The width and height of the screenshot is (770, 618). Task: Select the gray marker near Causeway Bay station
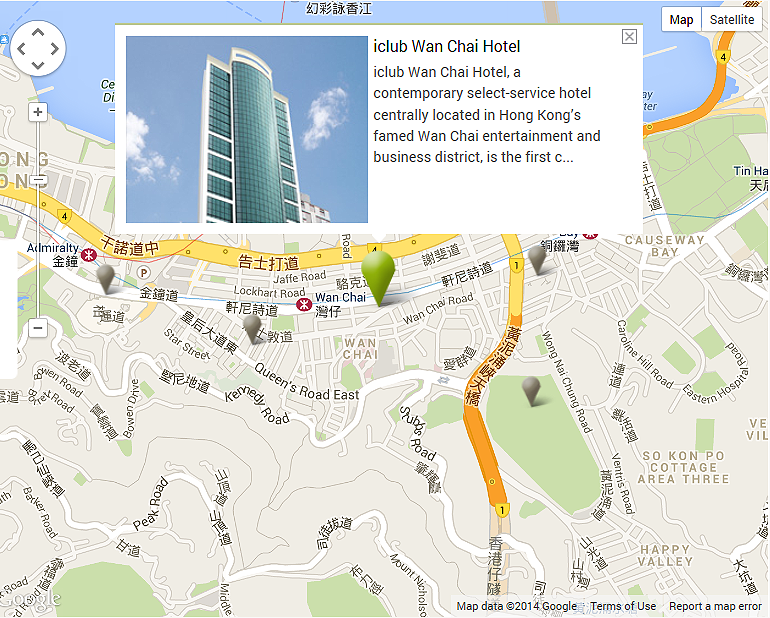point(537,259)
